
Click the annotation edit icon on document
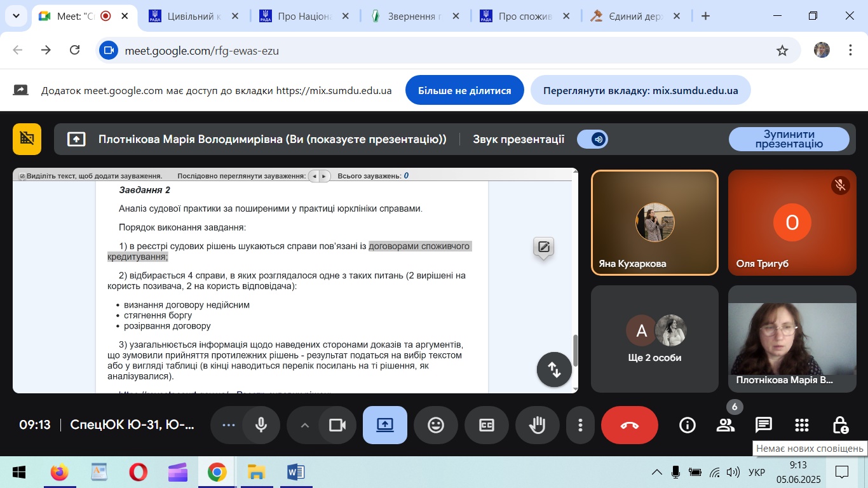pyautogui.click(x=543, y=247)
